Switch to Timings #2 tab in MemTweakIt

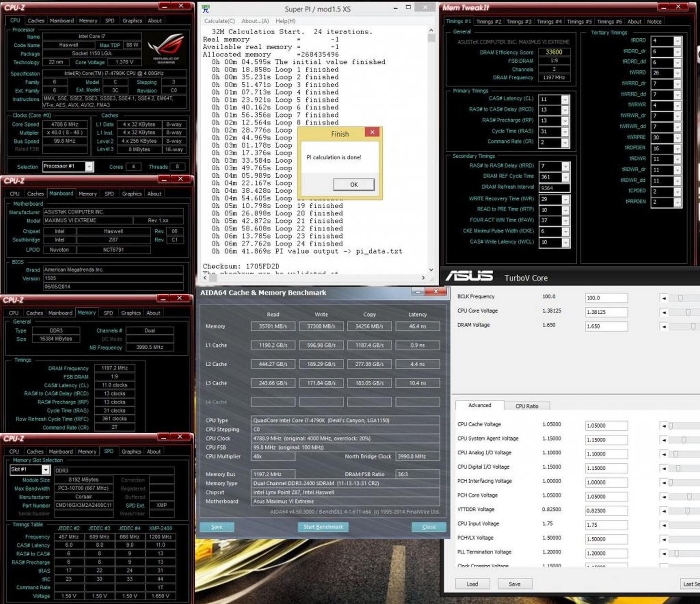pos(489,22)
